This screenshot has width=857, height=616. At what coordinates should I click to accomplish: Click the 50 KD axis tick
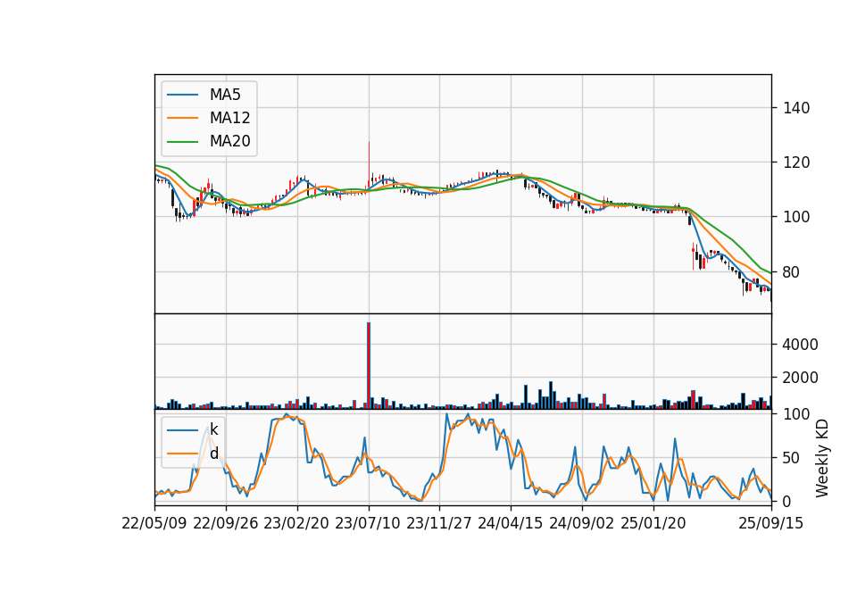(x=792, y=457)
